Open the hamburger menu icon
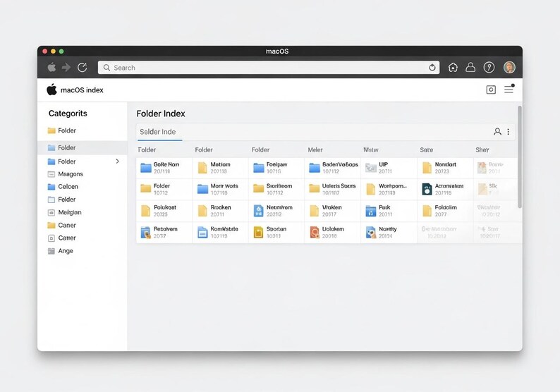560x392 pixels. pos(509,90)
